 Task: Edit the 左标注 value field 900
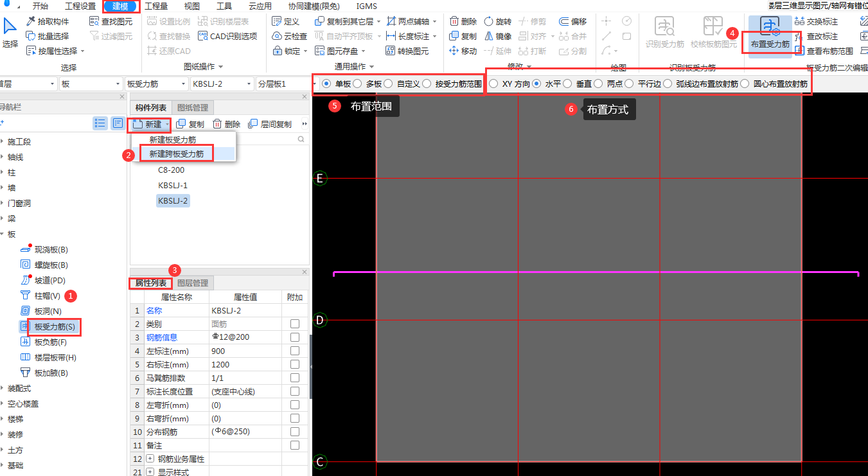click(244, 351)
